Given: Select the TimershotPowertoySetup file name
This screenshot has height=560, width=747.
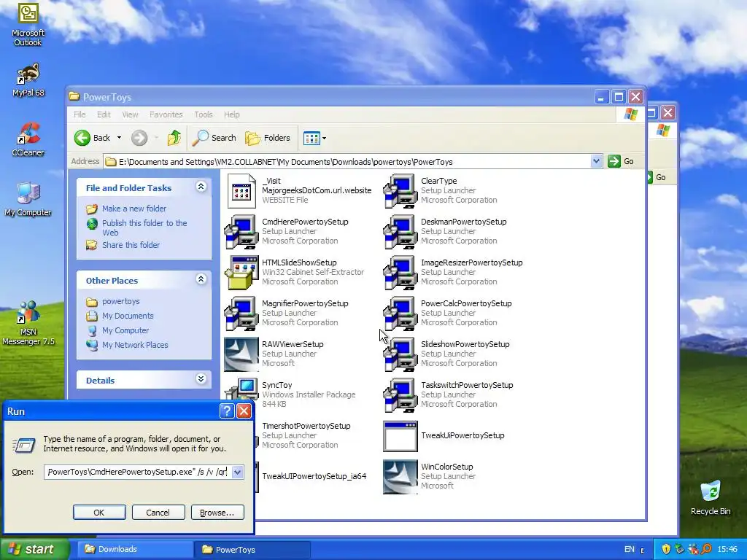Looking at the screenshot, I should click(306, 426).
